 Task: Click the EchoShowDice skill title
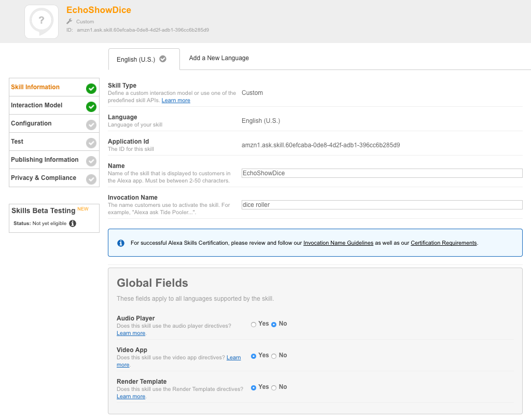point(99,10)
